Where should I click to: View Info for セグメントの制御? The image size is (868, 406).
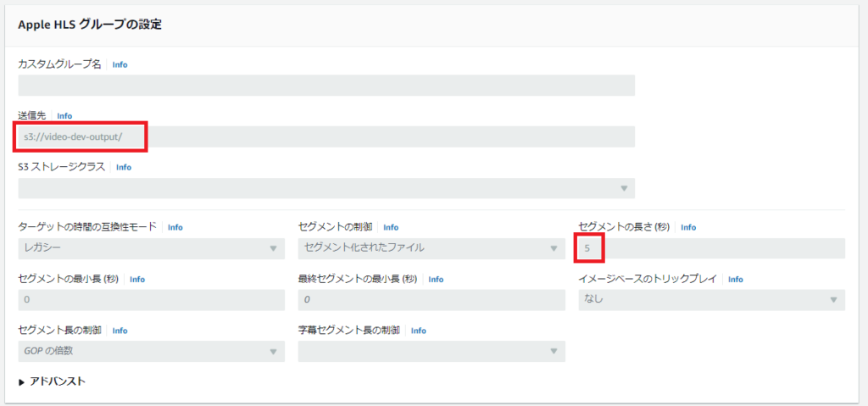pyautogui.click(x=391, y=228)
